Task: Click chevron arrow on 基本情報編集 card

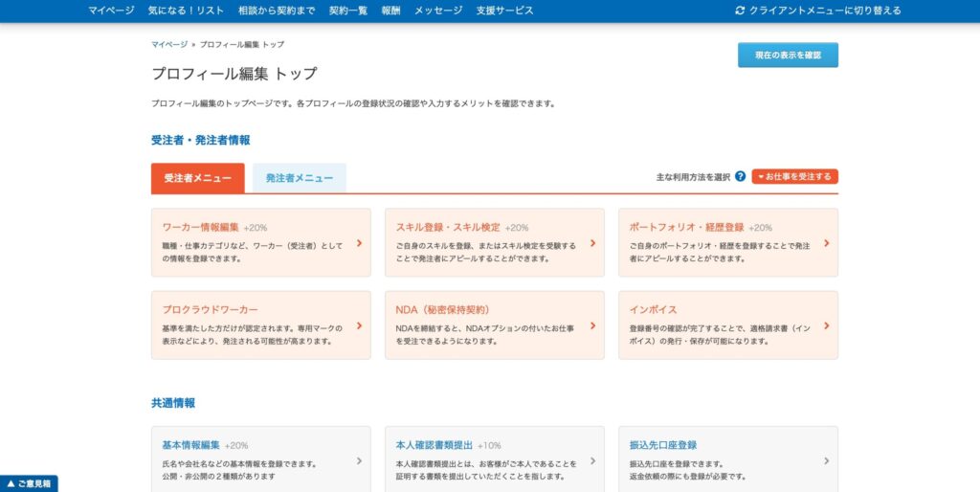Action: [x=359, y=460]
